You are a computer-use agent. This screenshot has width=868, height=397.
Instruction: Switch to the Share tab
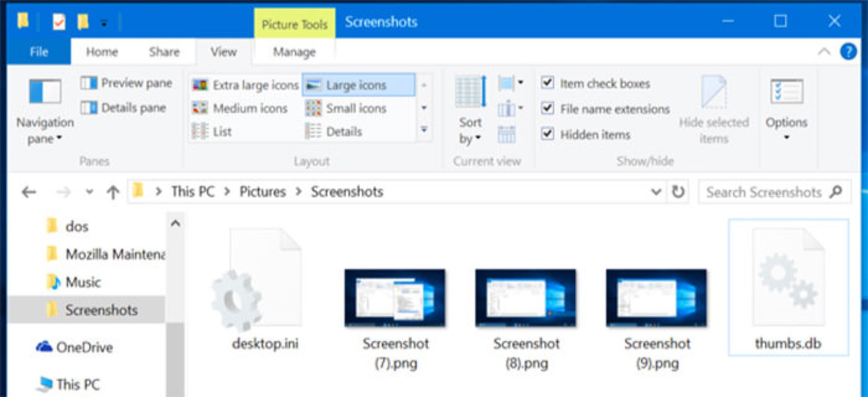pyautogui.click(x=164, y=52)
